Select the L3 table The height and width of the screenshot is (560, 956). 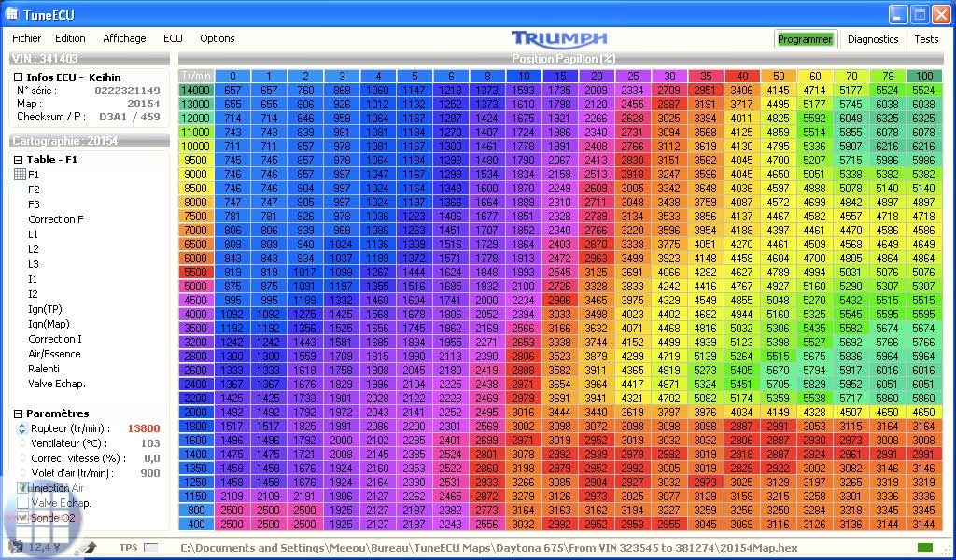(33, 264)
